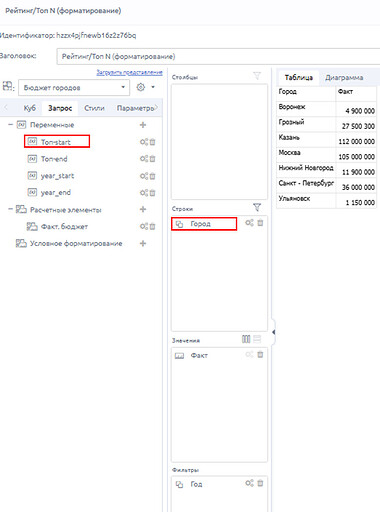380x512 pixels.
Task: Open settings for the Топ-end variable
Action: [x=144, y=159]
